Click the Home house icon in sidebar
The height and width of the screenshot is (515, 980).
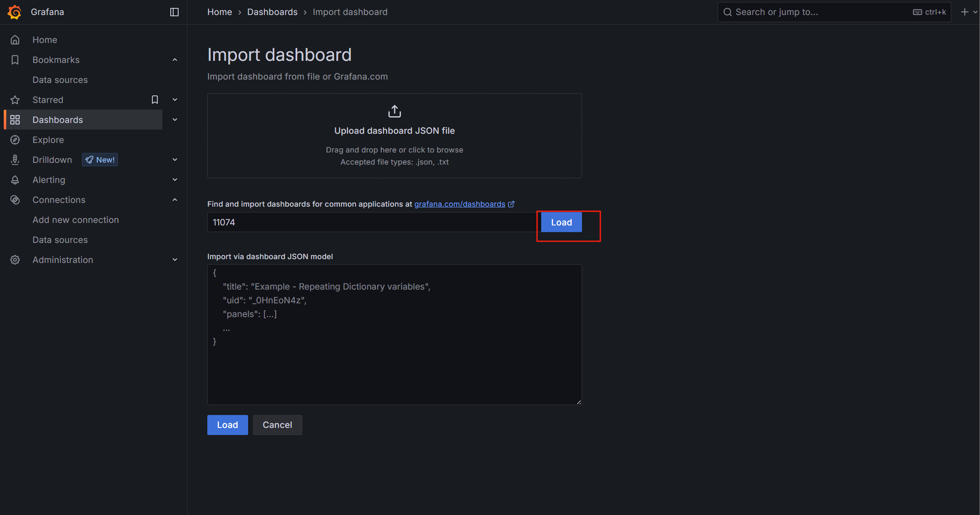pos(15,40)
